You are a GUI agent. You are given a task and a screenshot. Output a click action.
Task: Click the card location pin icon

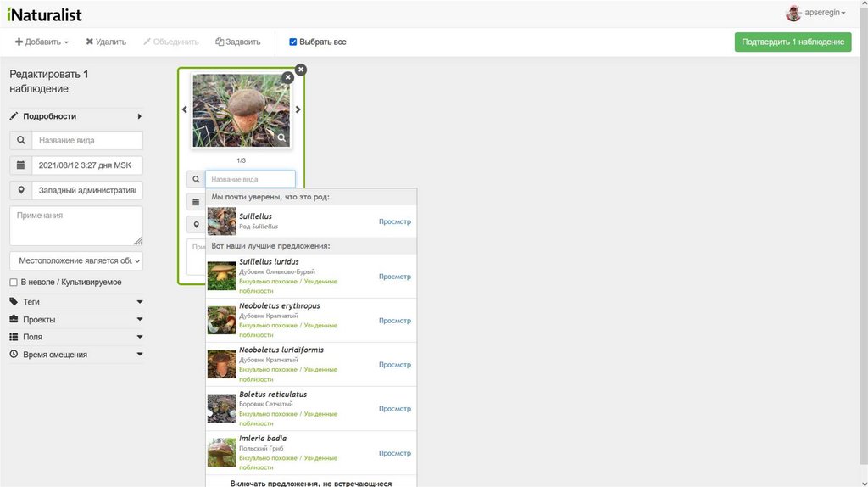196,224
